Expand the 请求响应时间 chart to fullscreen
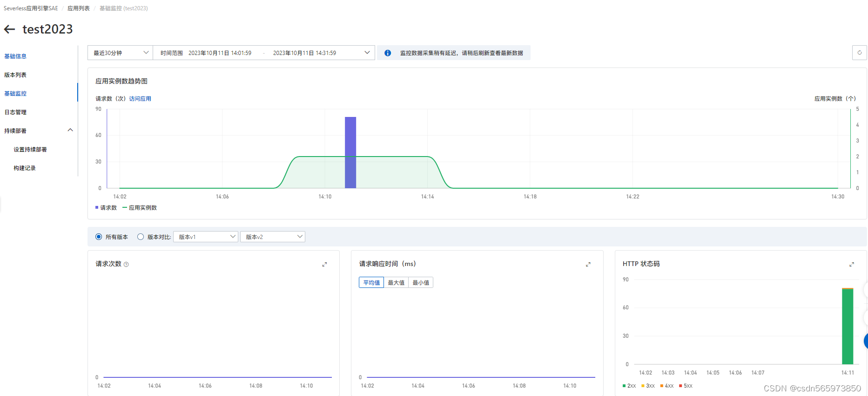The height and width of the screenshot is (396, 868). click(588, 264)
